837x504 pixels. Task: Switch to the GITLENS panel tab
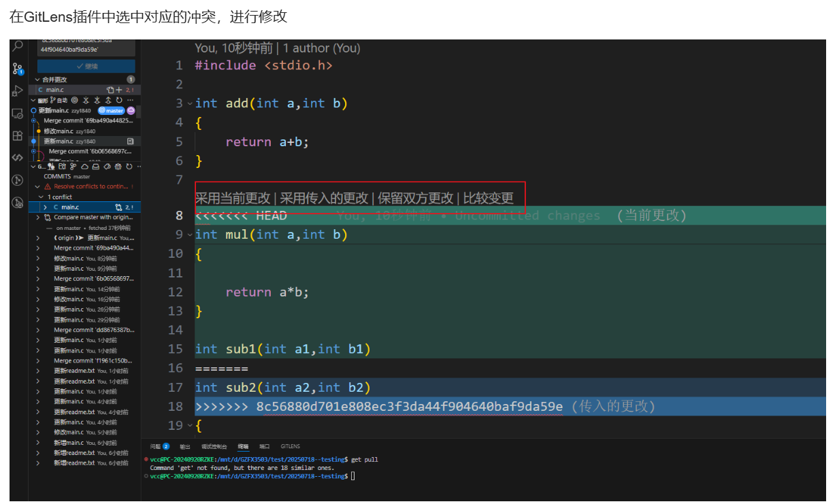(290, 446)
